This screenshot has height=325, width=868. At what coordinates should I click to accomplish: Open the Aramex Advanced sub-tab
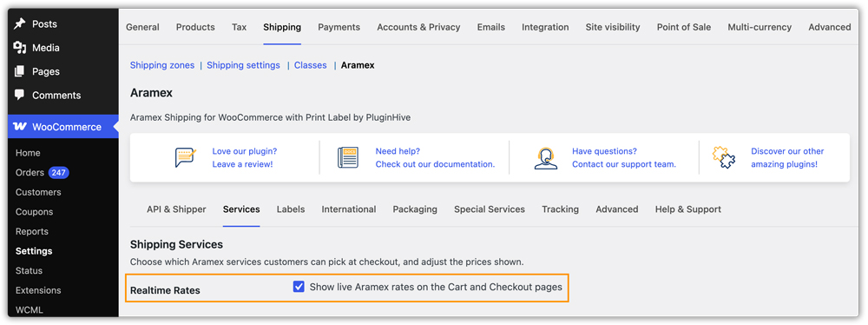(616, 209)
